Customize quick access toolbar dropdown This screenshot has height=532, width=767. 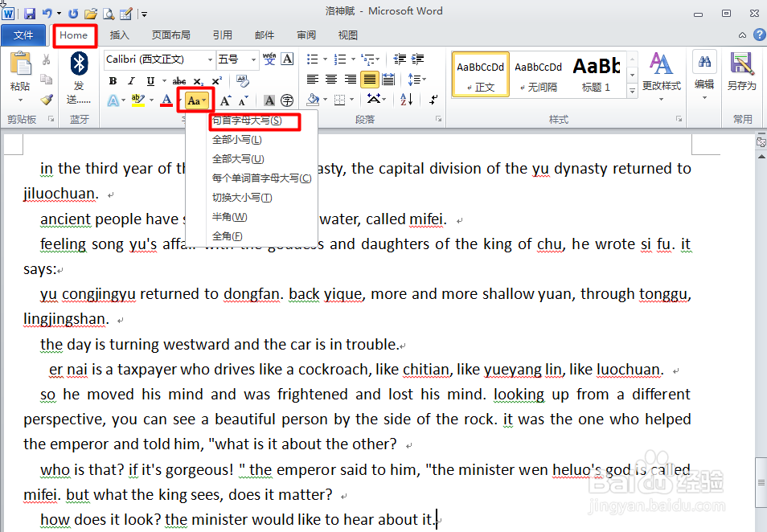click(144, 14)
